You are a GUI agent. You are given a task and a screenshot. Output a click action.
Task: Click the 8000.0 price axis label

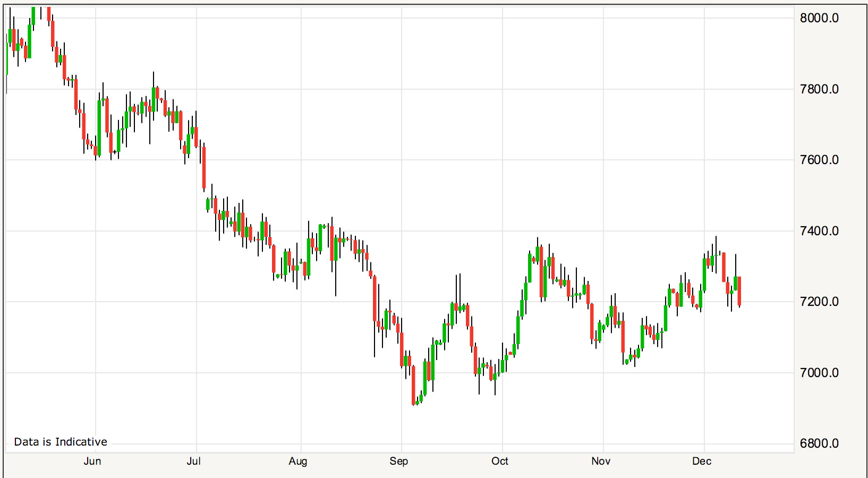[x=819, y=18]
